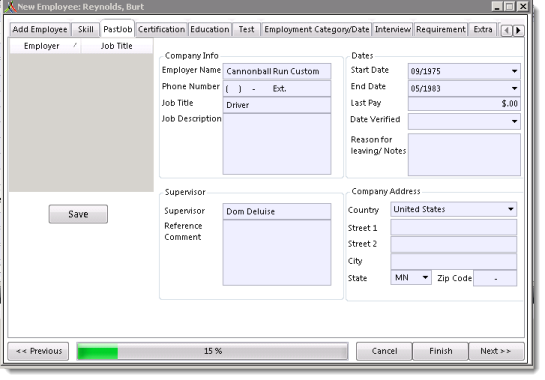Viewport: 545px width, 380px height.
Task: Minimize the New Employee window
Action: [x=497, y=6]
